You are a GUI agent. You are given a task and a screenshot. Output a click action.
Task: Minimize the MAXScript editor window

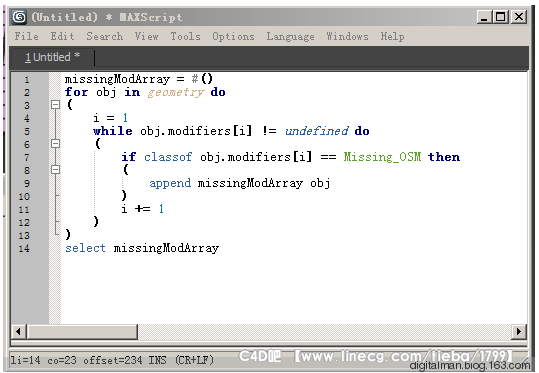coord(485,17)
